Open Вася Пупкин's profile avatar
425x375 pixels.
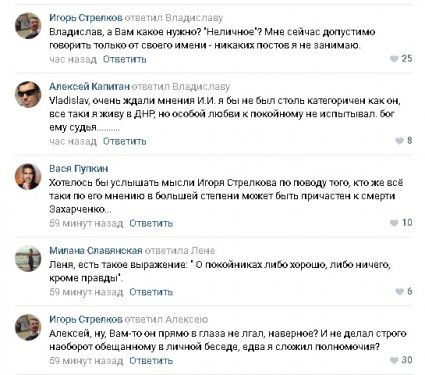28,177
